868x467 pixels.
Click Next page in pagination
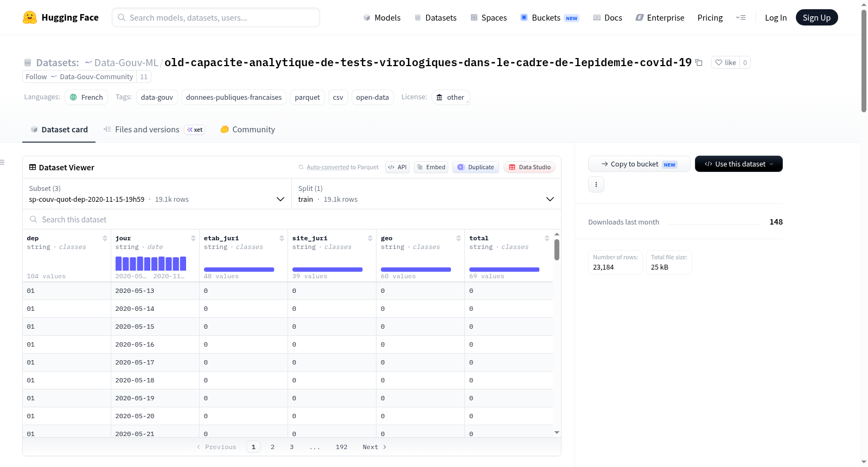pos(374,447)
